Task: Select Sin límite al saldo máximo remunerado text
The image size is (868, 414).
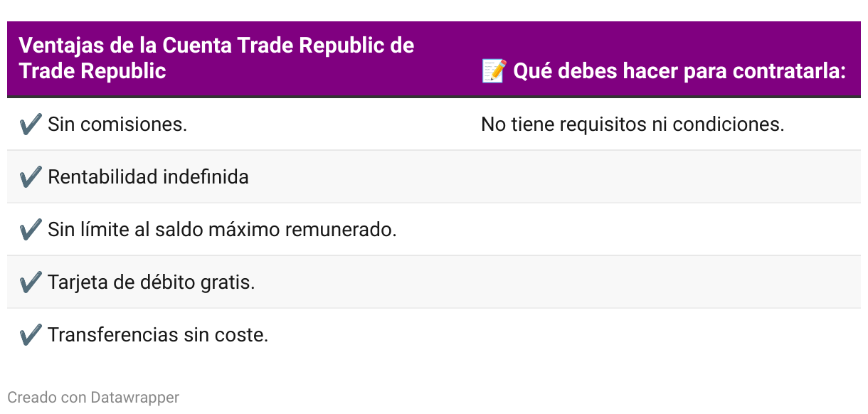Action: tap(222, 230)
